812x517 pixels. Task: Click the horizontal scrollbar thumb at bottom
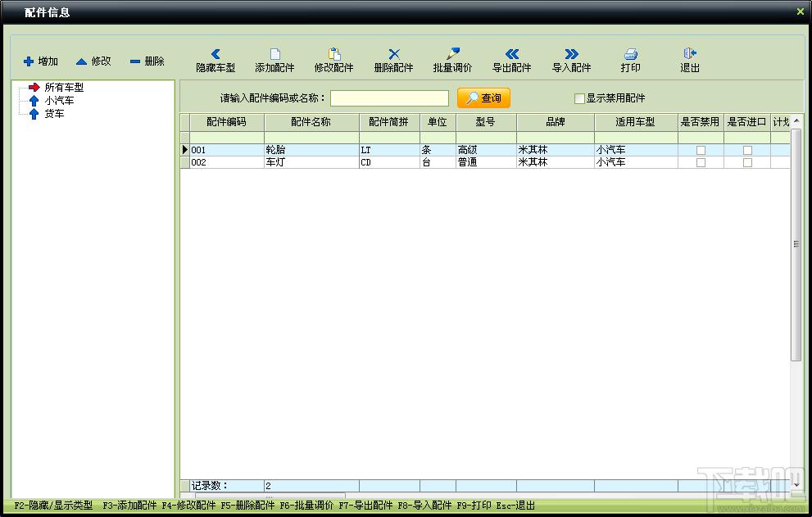tap(270, 497)
